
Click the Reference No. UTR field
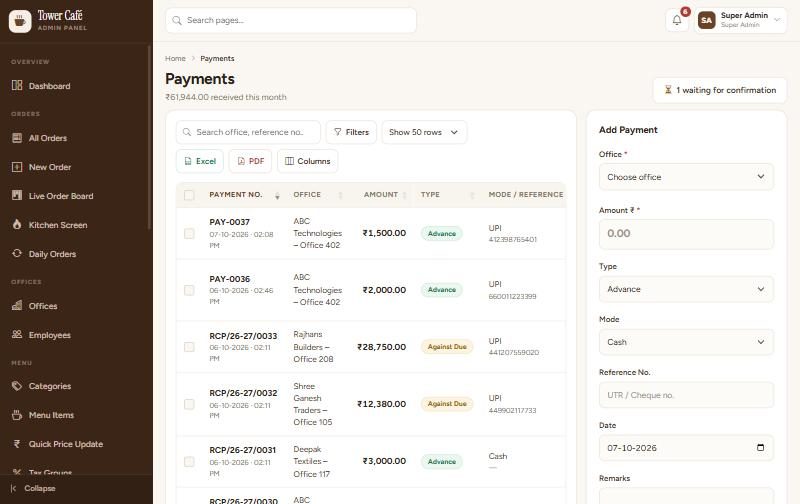(x=686, y=395)
